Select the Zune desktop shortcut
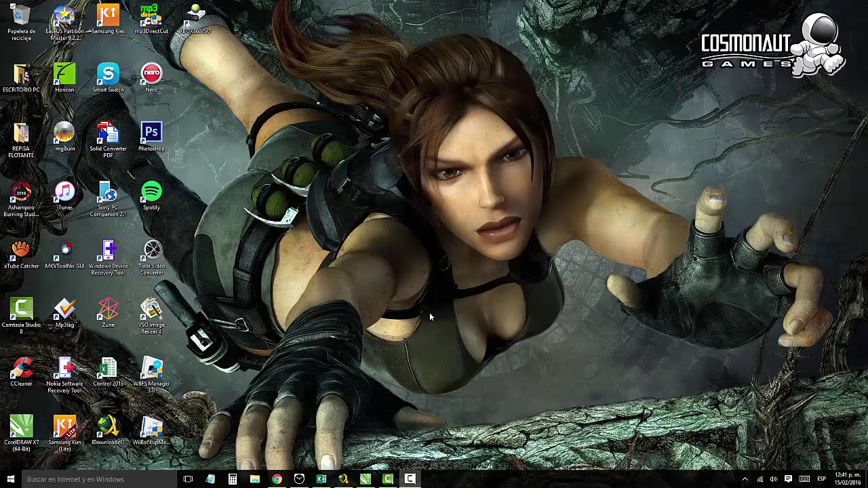The height and width of the screenshot is (488, 868). coord(108,313)
